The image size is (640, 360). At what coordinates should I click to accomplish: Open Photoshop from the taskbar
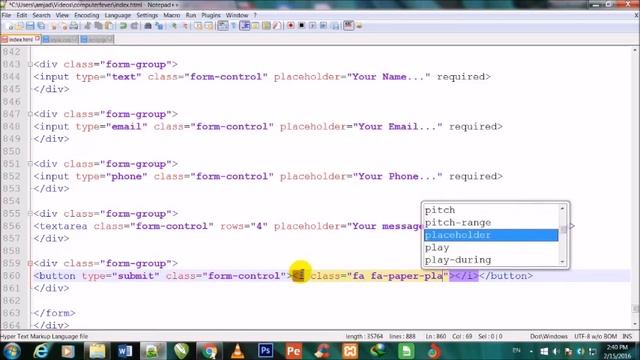click(265, 351)
